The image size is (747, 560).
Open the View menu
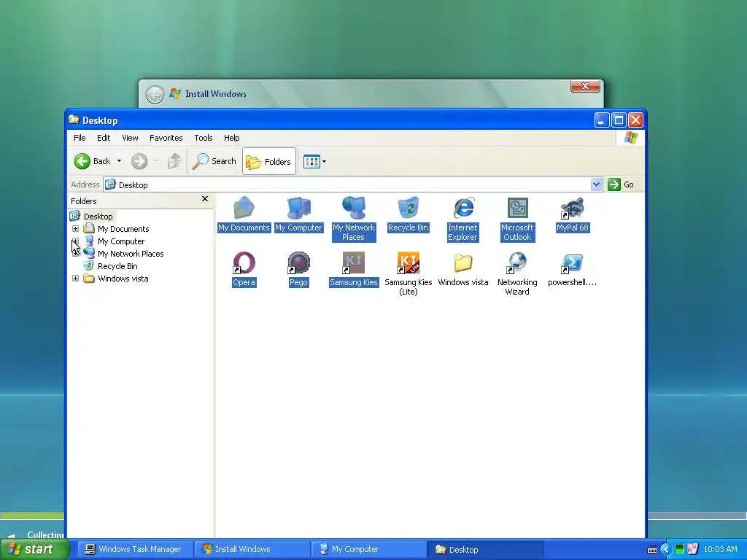[x=130, y=138]
